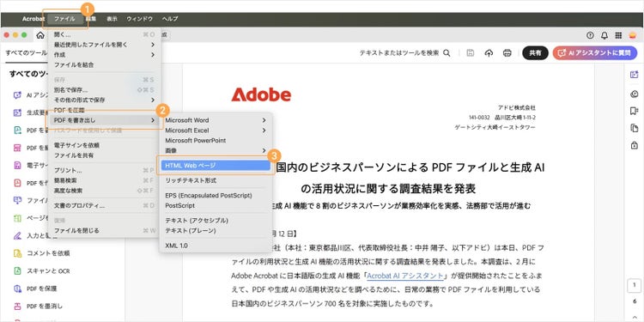This screenshot has height=322, width=644.
Task: Open the 表示 menu
Action: (x=112, y=19)
